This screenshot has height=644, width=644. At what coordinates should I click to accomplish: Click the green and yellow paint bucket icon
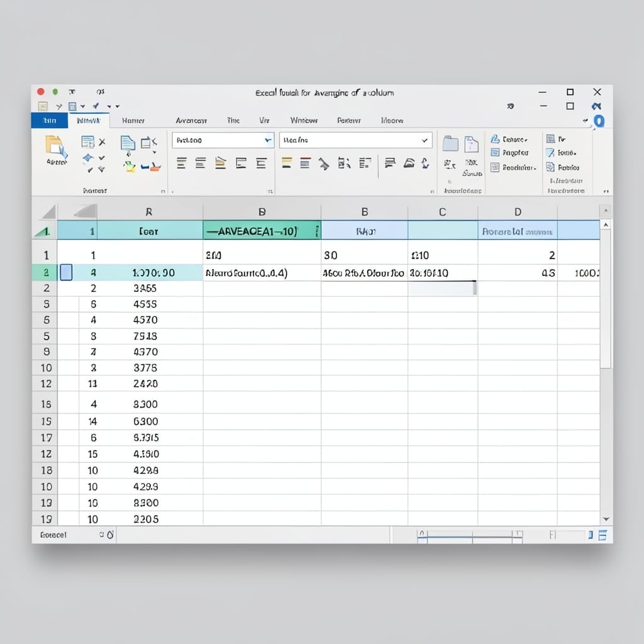pyautogui.click(x=130, y=166)
